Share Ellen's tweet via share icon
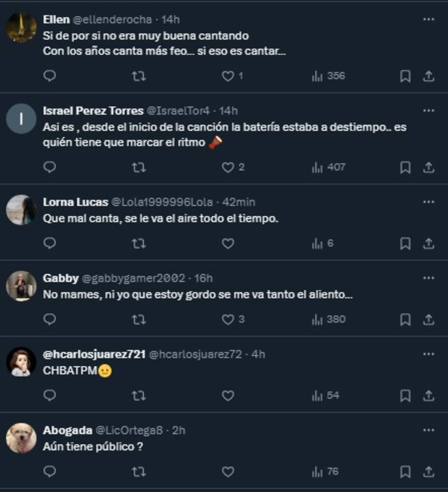The image size is (448, 492). pos(429,76)
